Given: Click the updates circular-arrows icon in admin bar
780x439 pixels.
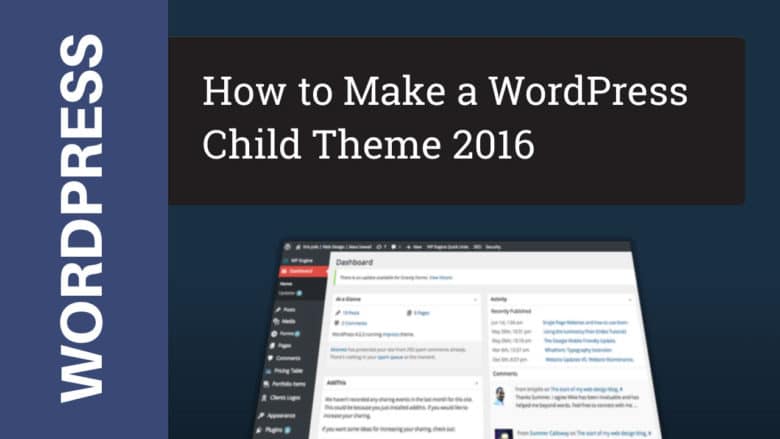Looking at the screenshot, I should pyautogui.click(x=379, y=247).
